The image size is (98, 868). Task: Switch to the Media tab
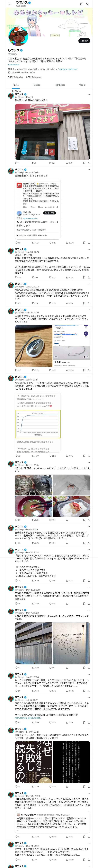point(82,85)
